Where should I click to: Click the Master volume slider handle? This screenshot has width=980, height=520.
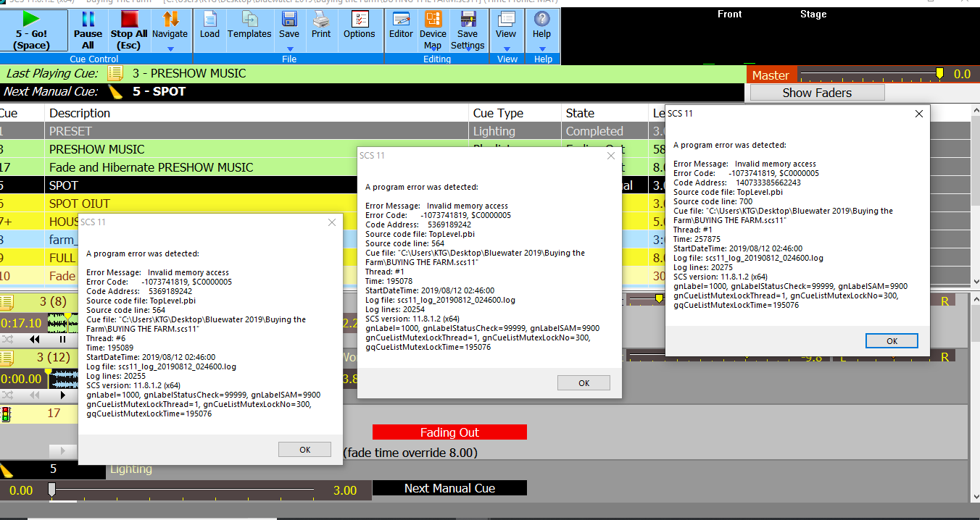[939, 74]
